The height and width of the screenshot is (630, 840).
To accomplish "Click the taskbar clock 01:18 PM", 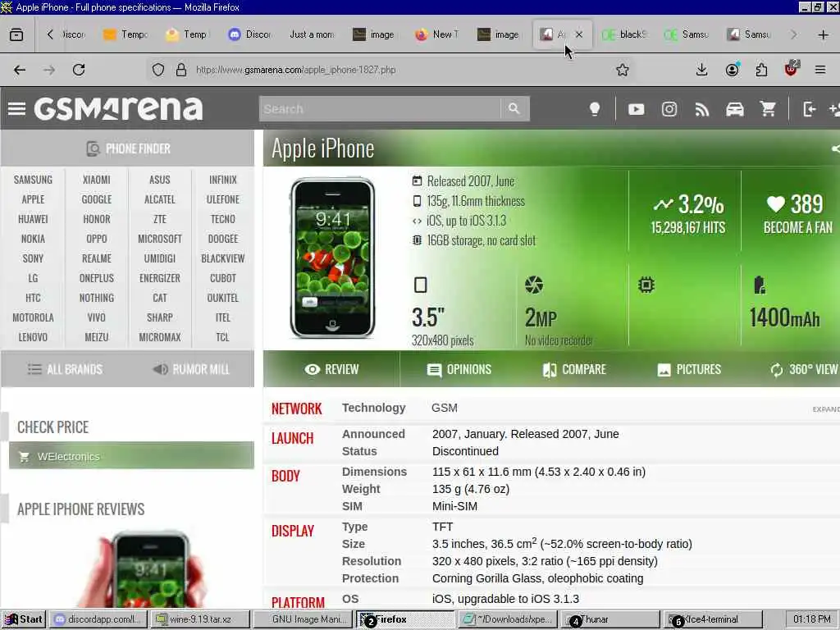I will click(811, 619).
